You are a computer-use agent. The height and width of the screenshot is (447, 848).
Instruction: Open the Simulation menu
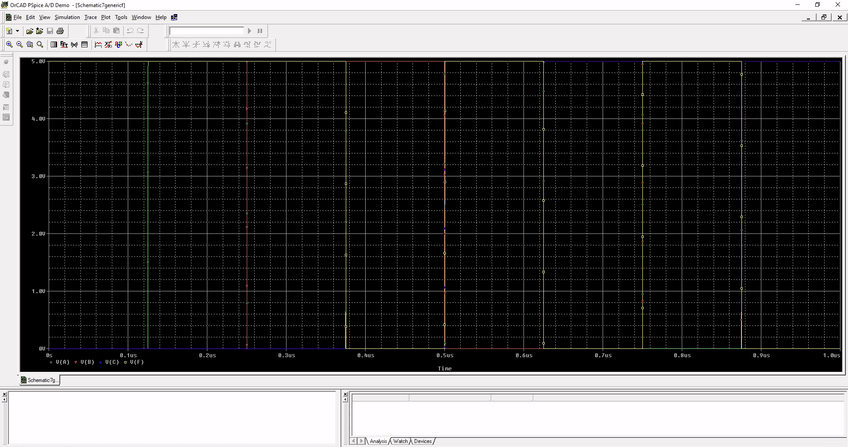(67, 17)
